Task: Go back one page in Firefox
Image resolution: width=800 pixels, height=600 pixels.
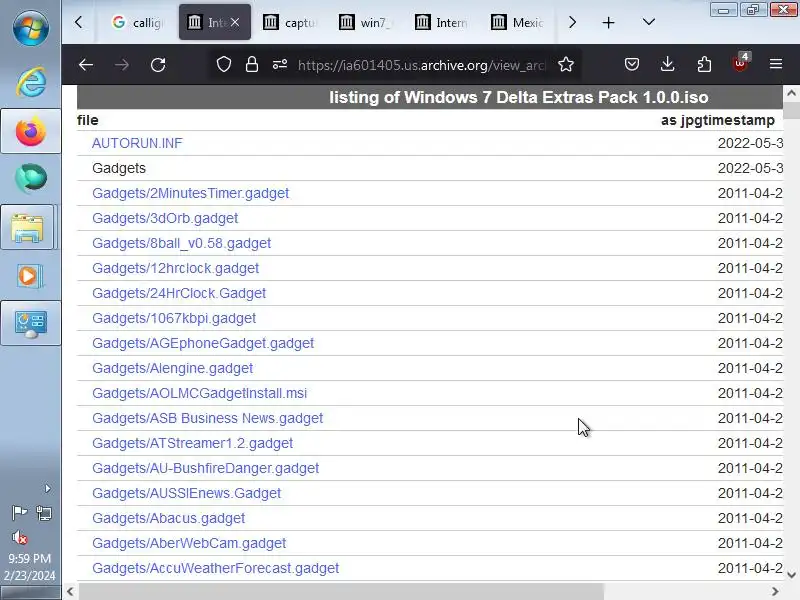Action: tap(86, 65)
